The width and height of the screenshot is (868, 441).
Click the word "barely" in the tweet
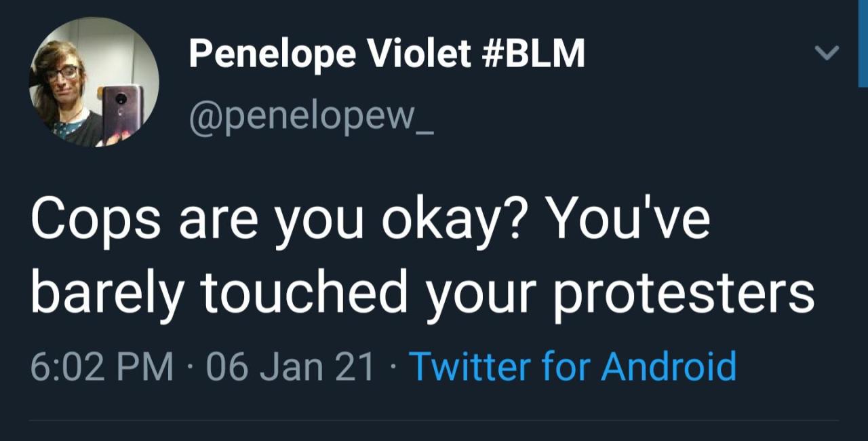[x=105, y=293]
